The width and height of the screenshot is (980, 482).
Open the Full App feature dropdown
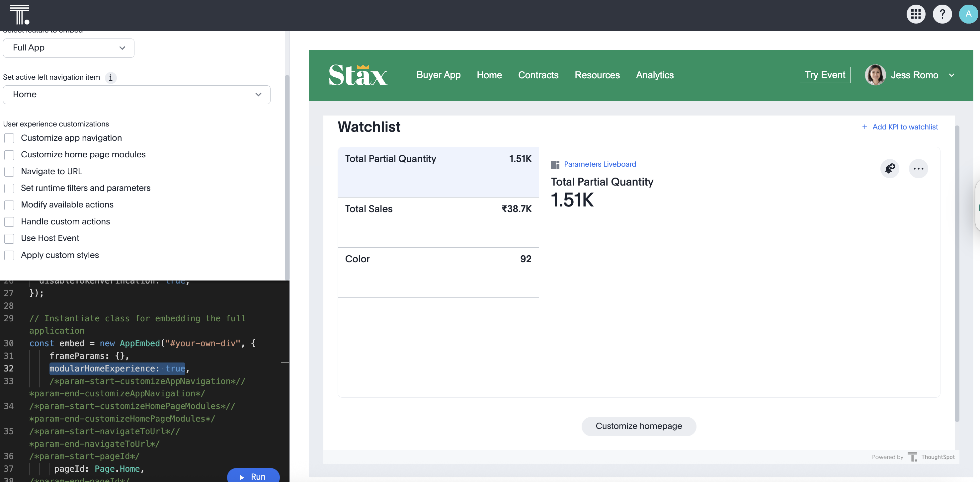[68, 48]
